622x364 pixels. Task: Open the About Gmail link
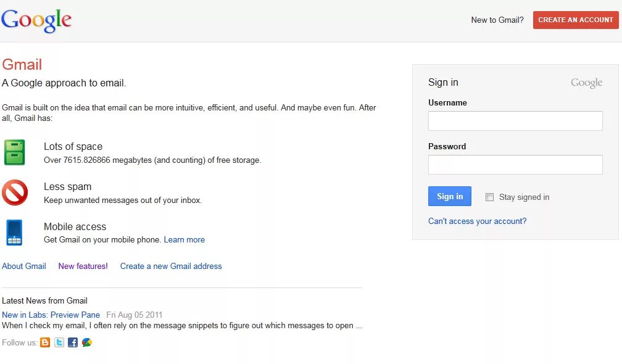24,266
